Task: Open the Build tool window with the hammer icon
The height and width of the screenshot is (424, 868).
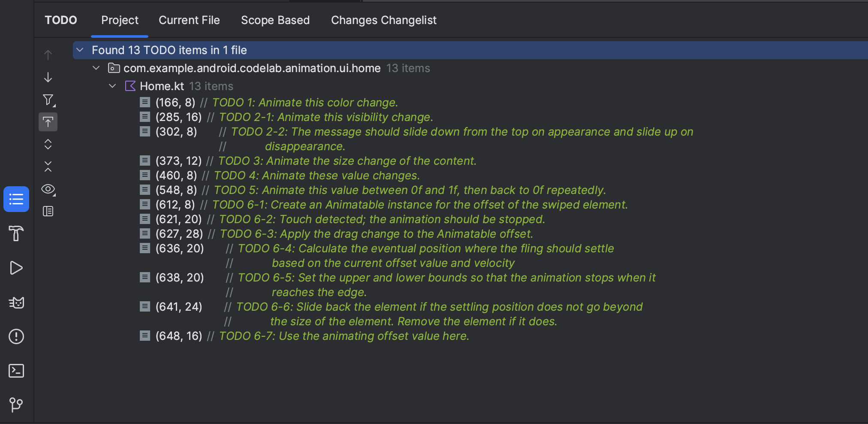Action: tap(16, 234)
